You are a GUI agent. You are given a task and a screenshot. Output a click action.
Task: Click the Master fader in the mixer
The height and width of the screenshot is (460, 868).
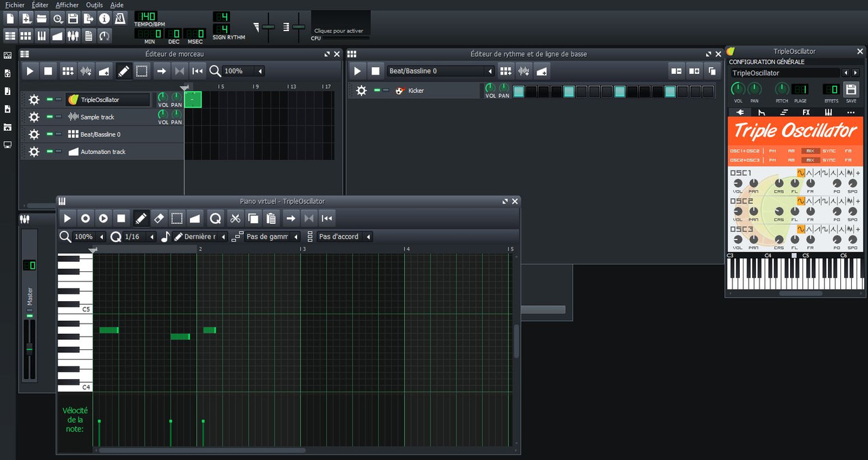pyautogui.click(x=29, y=349)
